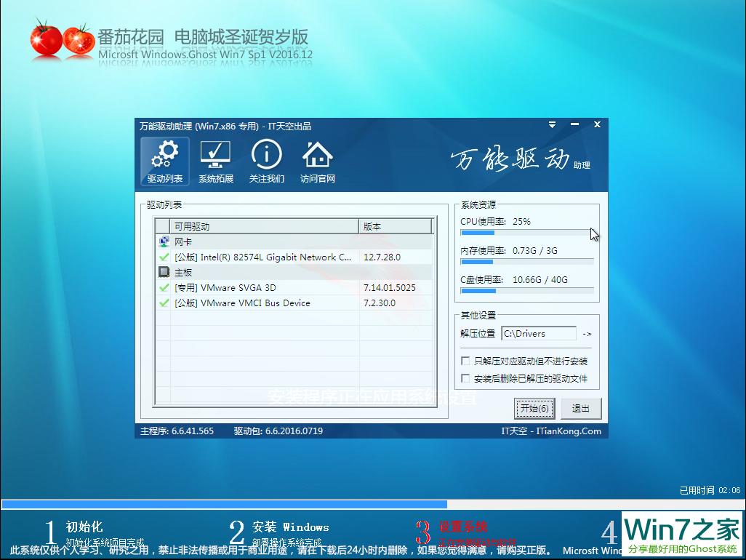Click the 万能驱动 助理 calligraphy logo

pos(521,159)
